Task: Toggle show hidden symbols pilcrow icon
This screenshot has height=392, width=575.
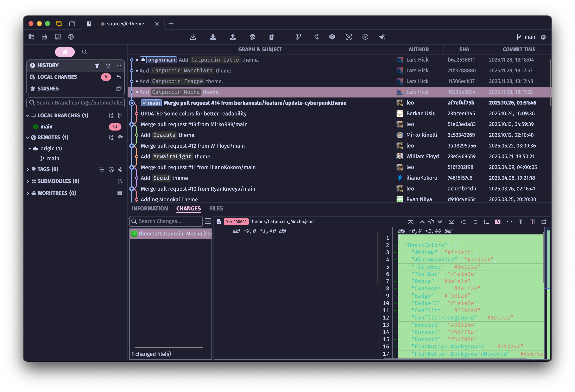Action: (520, 221)
